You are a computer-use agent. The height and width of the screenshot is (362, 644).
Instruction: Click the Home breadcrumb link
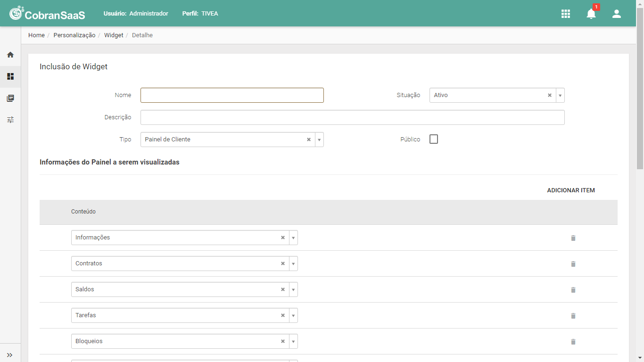36,35
